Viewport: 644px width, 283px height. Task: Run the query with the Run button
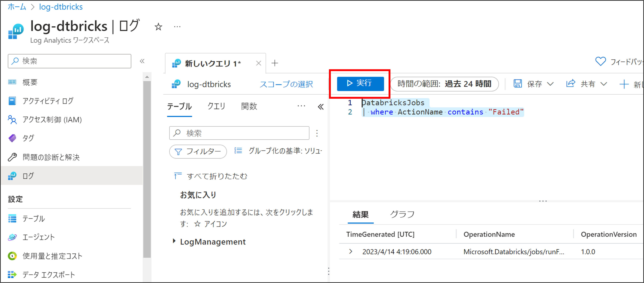pyautogui.click(x=360, y=84)
